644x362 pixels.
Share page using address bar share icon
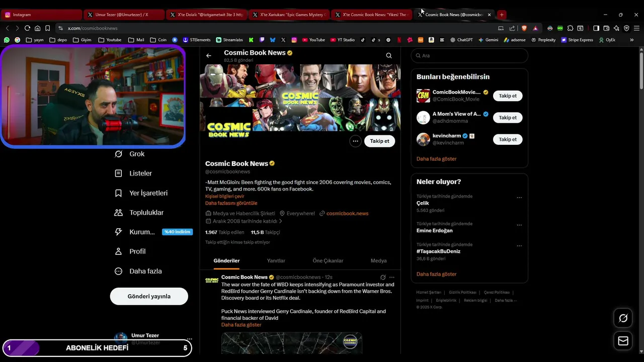[512, 28]
